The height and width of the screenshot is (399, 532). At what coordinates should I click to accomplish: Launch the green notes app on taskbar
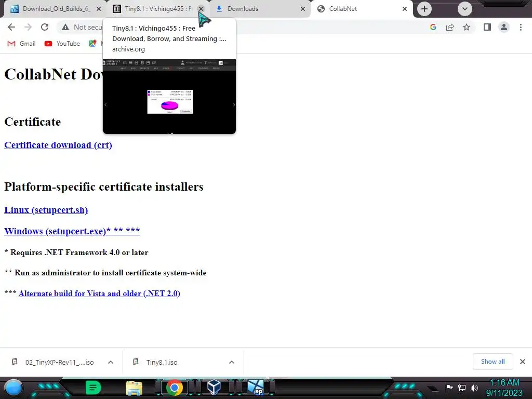click(93, 388)
